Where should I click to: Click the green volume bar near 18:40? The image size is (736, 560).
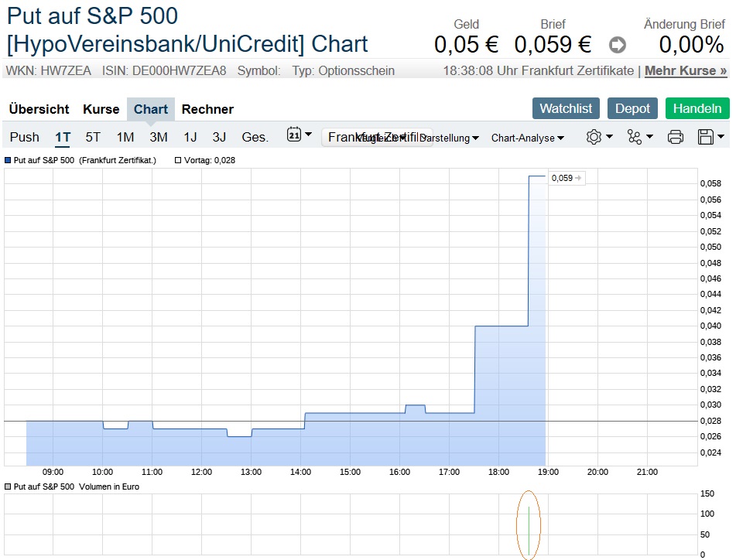[x=529, y=531]
